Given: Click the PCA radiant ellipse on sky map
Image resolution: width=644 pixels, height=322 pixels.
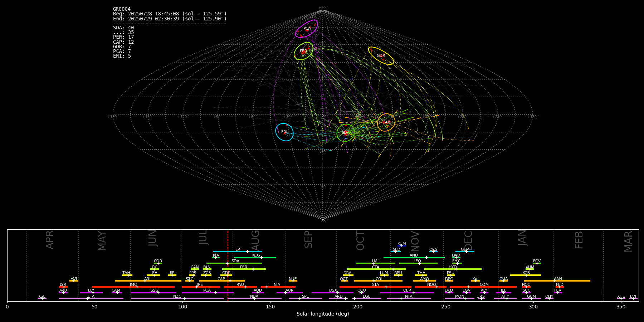Looking at the screenshot, I should click(306, 29).
